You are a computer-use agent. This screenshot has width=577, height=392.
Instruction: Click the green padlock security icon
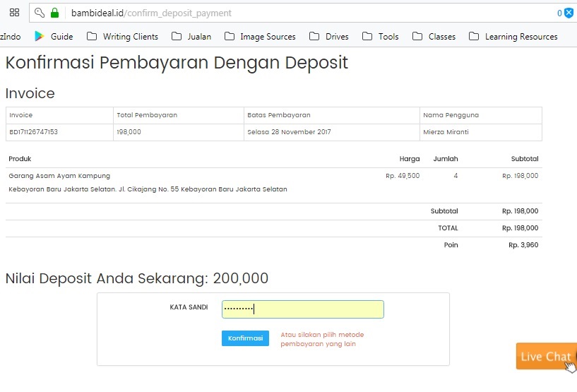point(55,13)
